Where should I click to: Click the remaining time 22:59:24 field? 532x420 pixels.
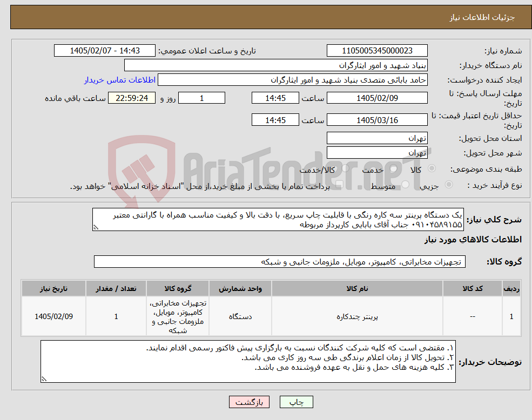(132, 98)
